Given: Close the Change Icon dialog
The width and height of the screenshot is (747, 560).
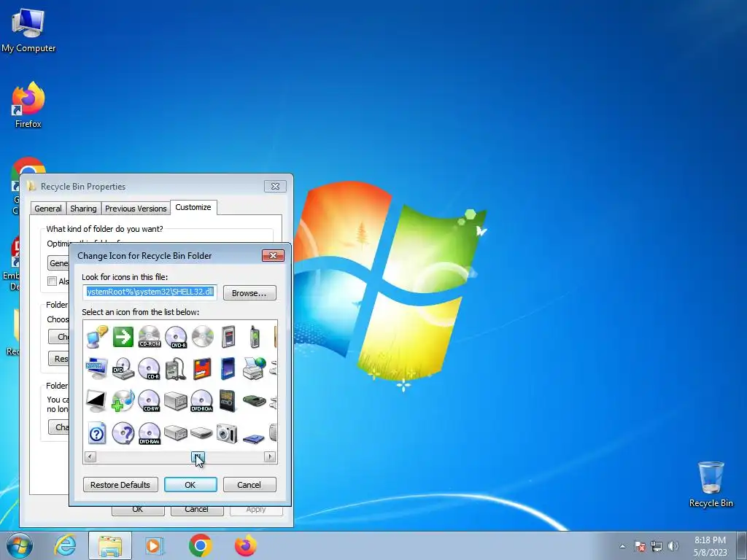Looking at the screenshot, I should point(273,256).
